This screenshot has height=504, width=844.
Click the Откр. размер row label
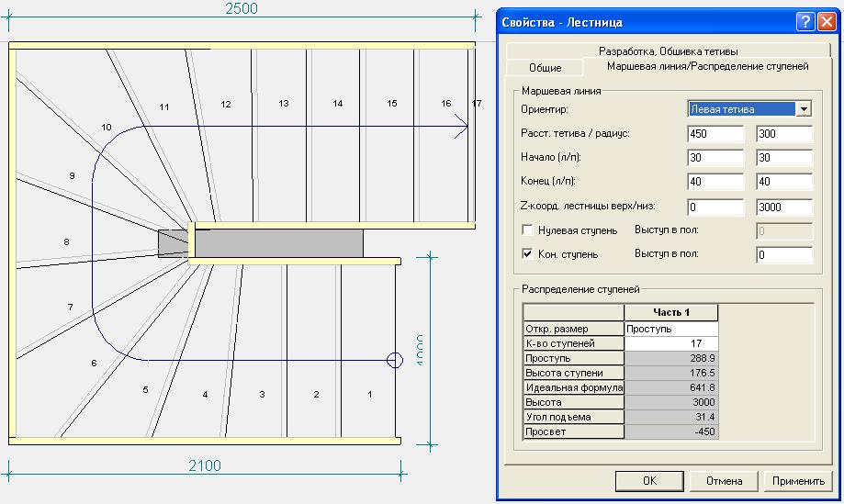[573, 329]
